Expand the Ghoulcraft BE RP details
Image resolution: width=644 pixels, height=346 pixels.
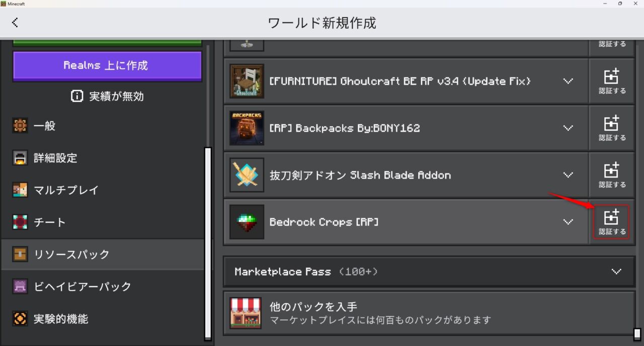click(568, 81)
